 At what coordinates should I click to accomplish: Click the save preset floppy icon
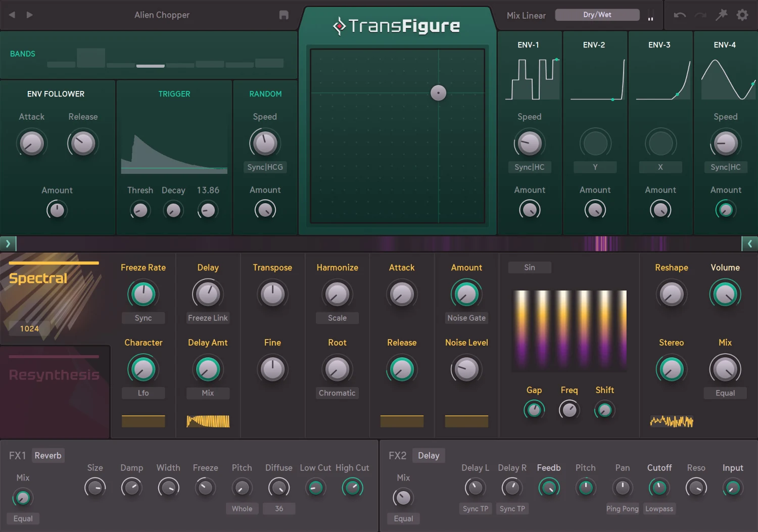pos(283,15)
